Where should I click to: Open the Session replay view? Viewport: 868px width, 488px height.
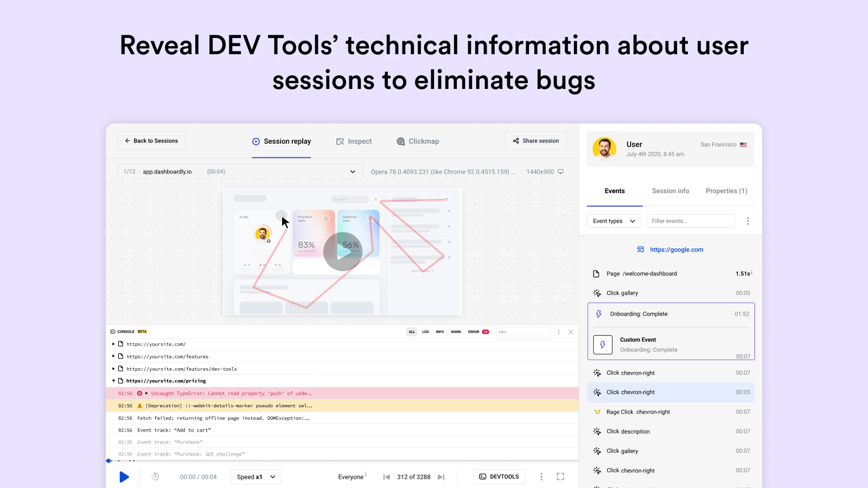pos(282,141)
